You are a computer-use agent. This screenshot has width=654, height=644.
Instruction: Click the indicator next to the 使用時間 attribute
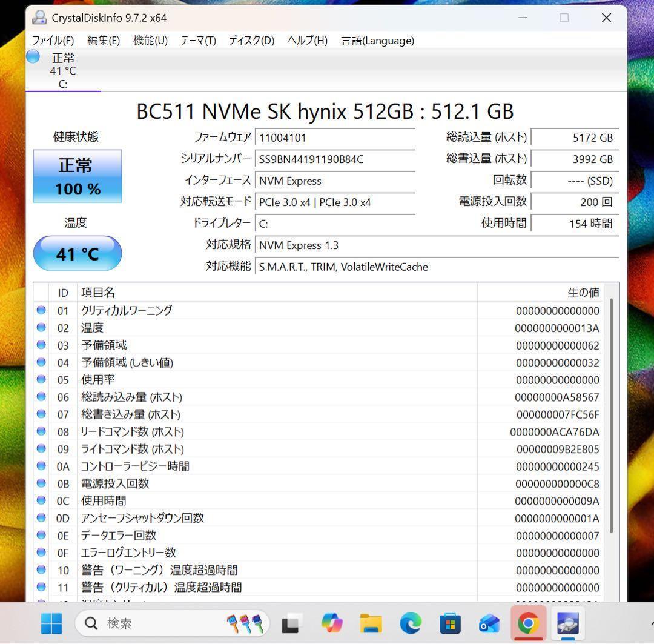tap(41, 500)
